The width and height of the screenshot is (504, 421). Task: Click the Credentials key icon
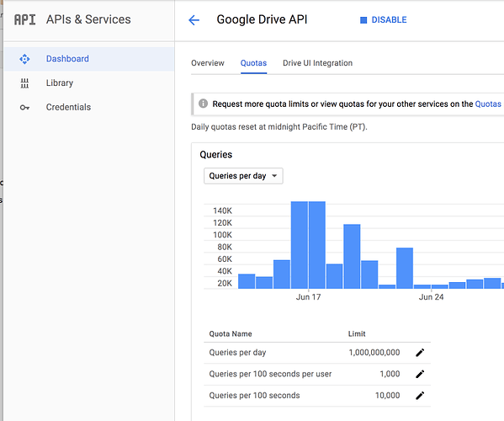(x=24, y=108)
